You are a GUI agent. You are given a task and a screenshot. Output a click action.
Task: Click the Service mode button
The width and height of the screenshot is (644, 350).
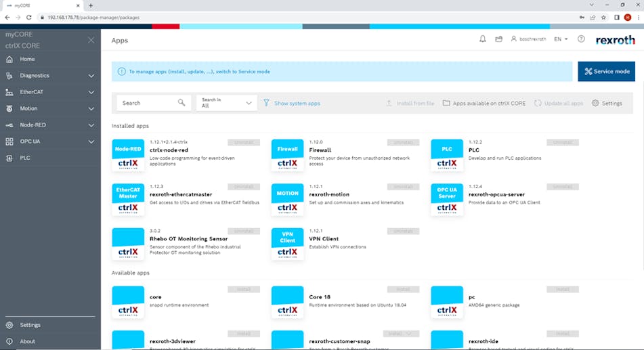[x=606, y=72]
